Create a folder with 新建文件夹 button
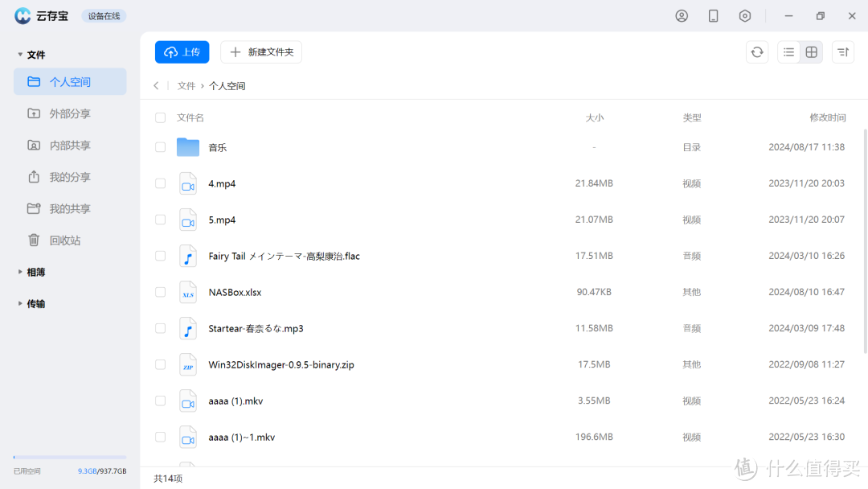Viewport: 868px width, 489px height. tap(260, 51)
